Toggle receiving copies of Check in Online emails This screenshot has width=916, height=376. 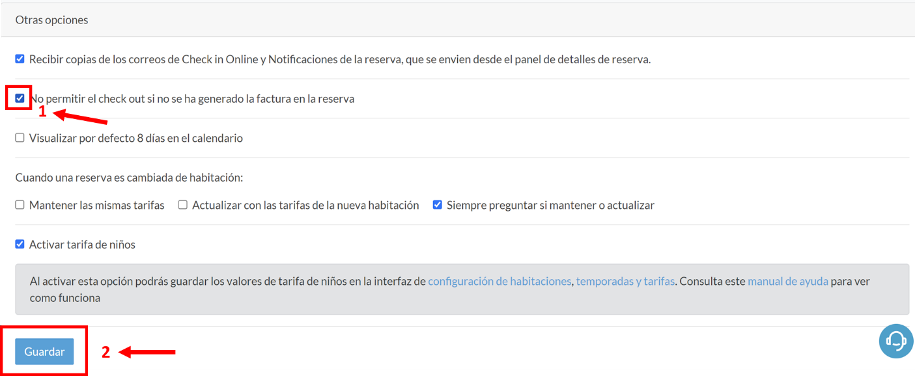[20, 59]
